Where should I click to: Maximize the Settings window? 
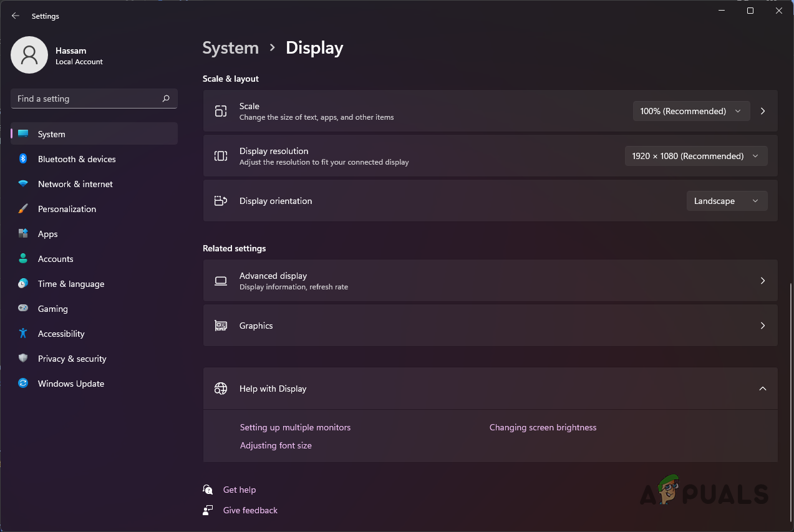(750, 11)
